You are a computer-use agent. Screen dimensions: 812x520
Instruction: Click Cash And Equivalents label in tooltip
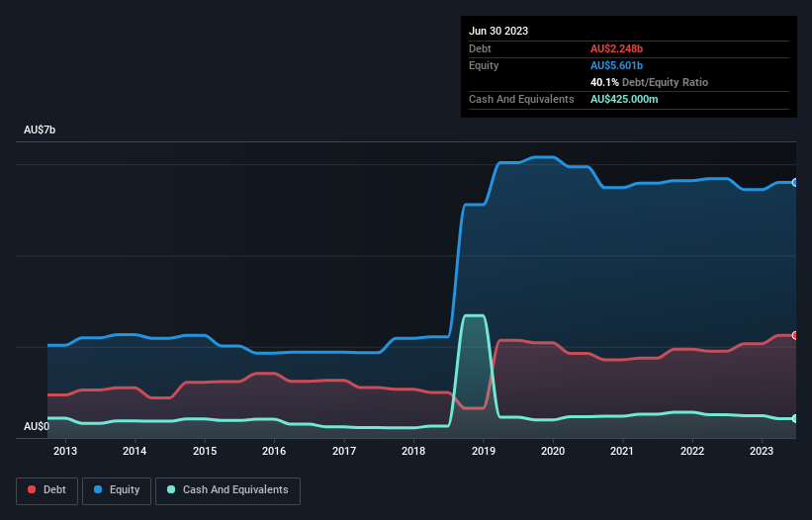521,99
